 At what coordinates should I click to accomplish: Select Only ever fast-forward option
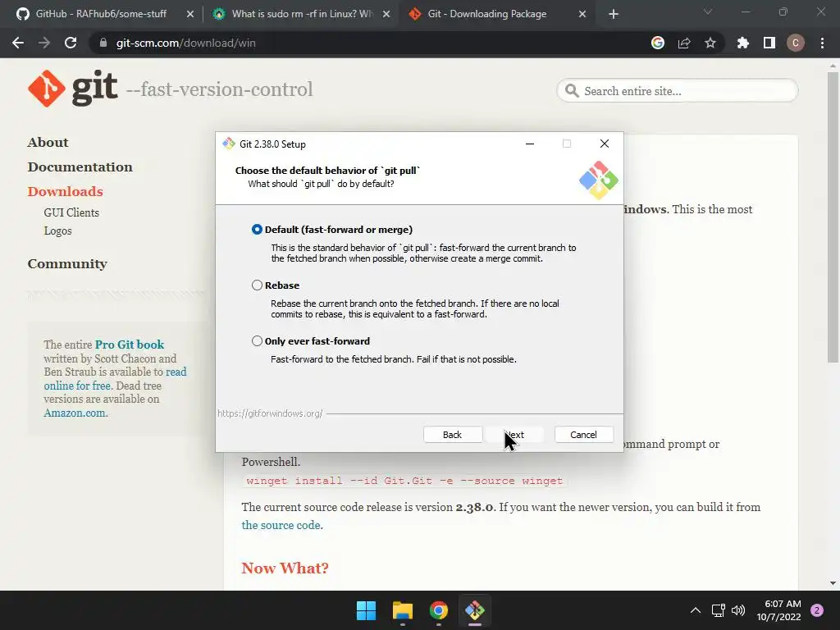click(x=257, y=340)
